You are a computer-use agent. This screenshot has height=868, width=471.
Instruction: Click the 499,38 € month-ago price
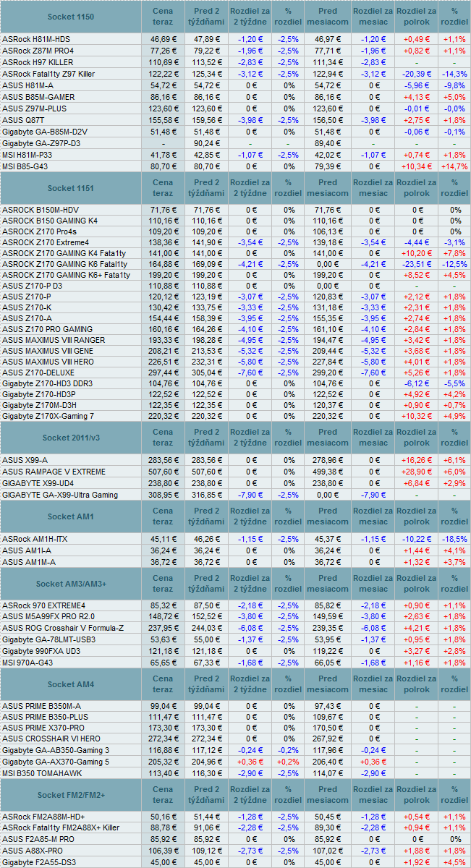(328, 471)
